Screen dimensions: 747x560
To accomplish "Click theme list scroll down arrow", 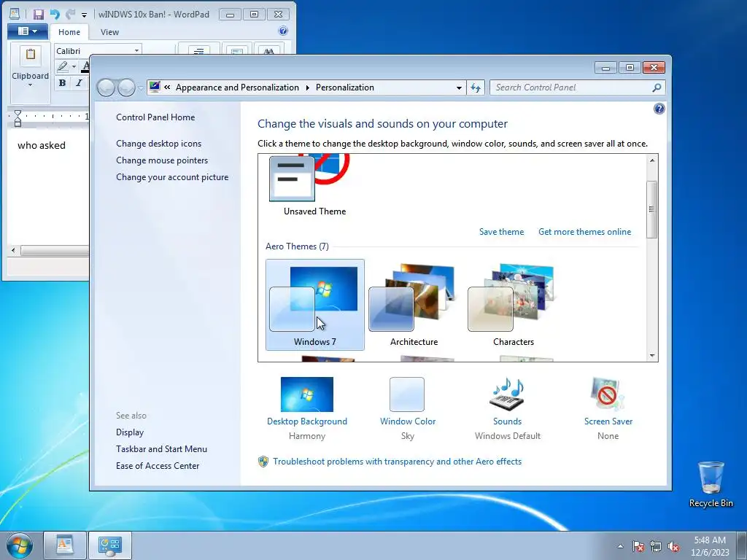I will pyautogui.click(x=652, y=356).
